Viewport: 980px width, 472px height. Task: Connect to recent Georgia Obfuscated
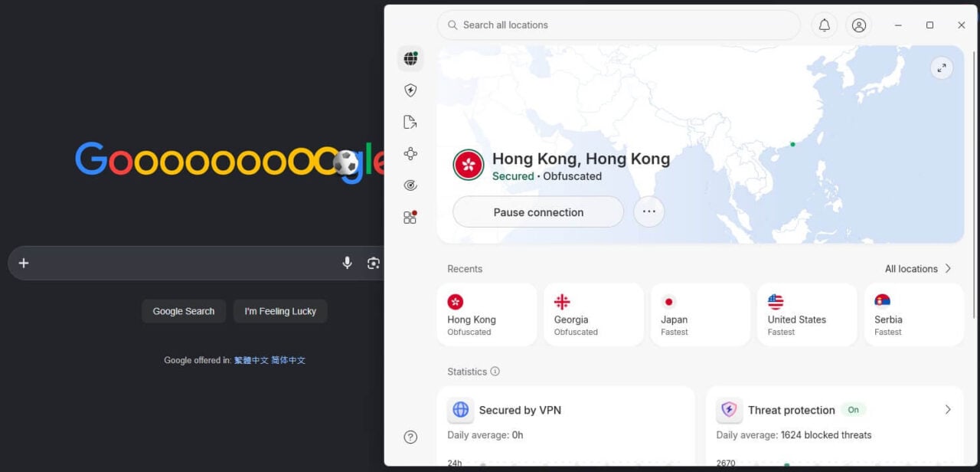pyautogui.click(x=593, y=315)
